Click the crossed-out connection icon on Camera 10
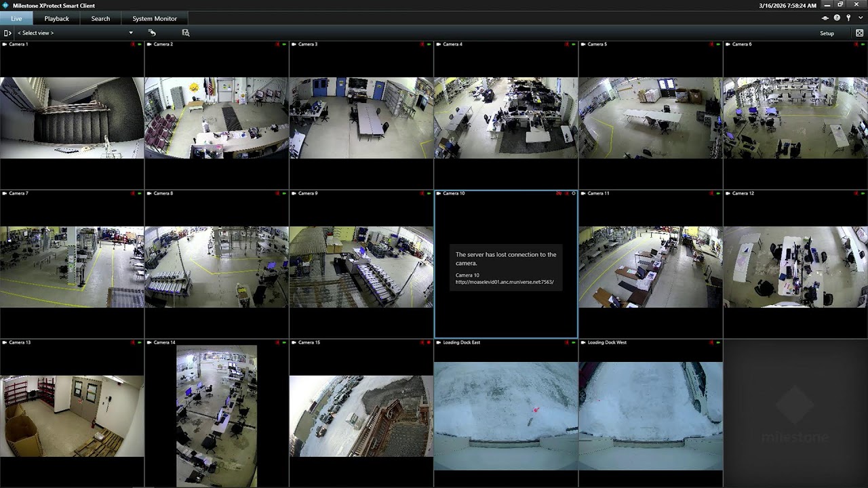The image size is (868, 488). (x=559, y=193)
